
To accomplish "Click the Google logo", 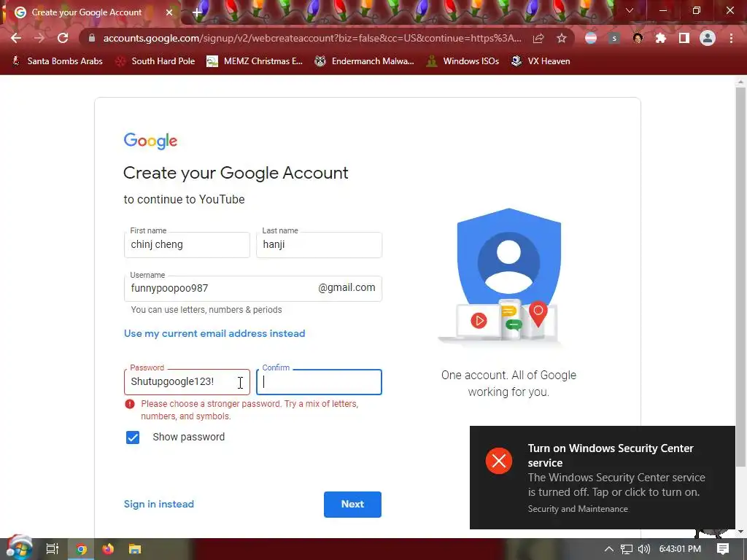I will [x=150, y=141].
